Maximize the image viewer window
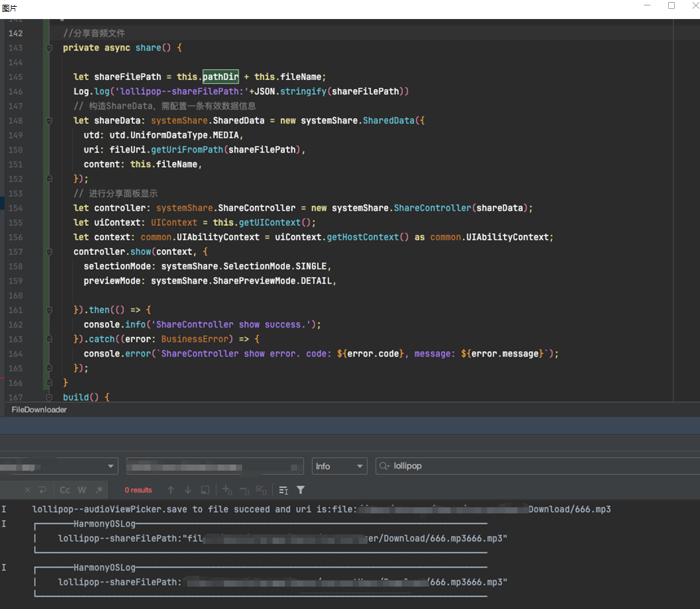700x609 pixels. click(672, 5)
